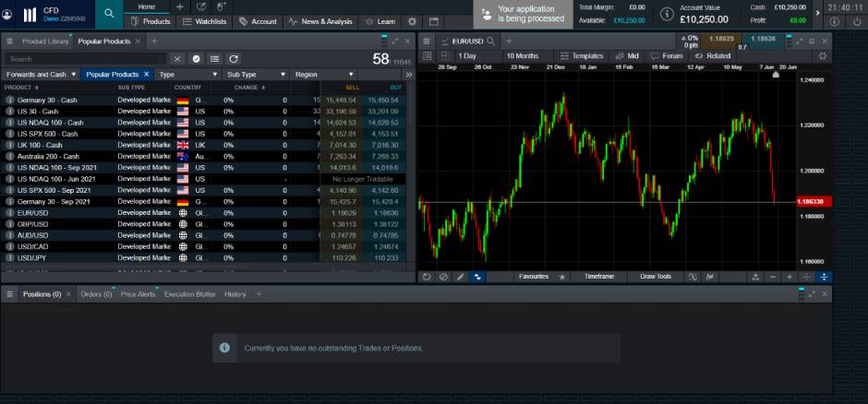
Task: Expand more filters with double-chevron
Action: pos(408,75)
